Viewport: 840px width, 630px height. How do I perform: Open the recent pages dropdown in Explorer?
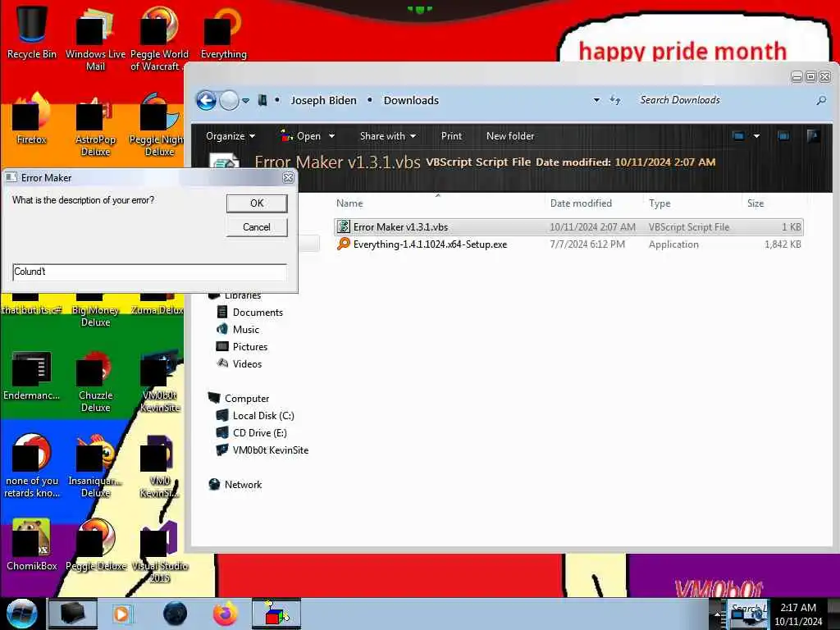(245, 101)
